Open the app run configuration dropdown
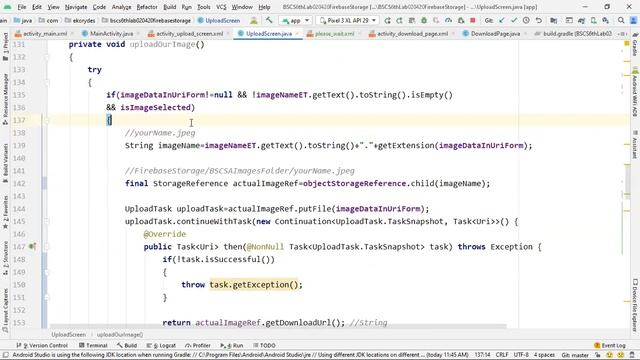This screenshot has width=640, height=360. [x=296, y=20]
